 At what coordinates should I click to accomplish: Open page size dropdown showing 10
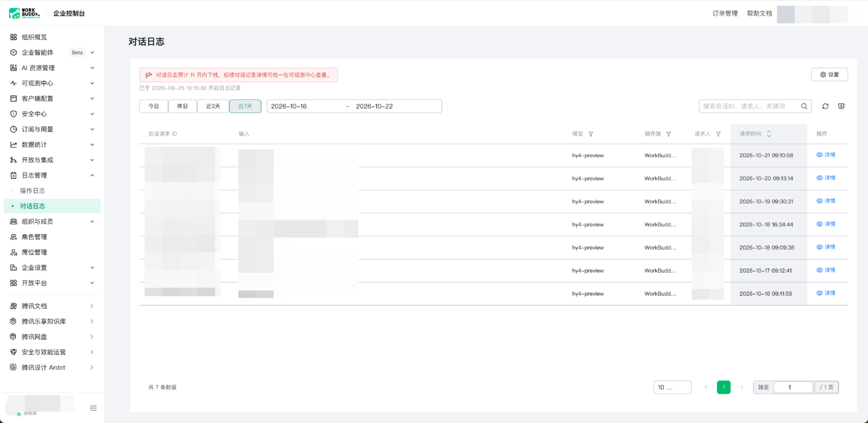click(x=672, y=387)
